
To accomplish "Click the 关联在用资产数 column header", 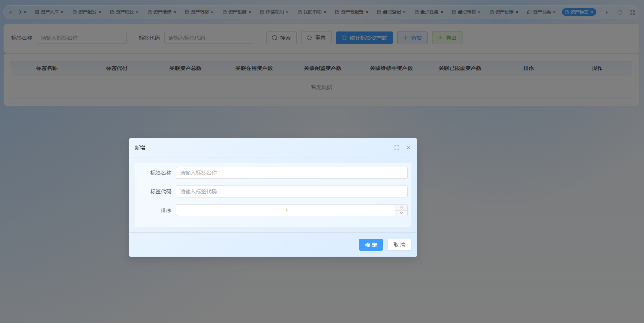I will [254, 68].
